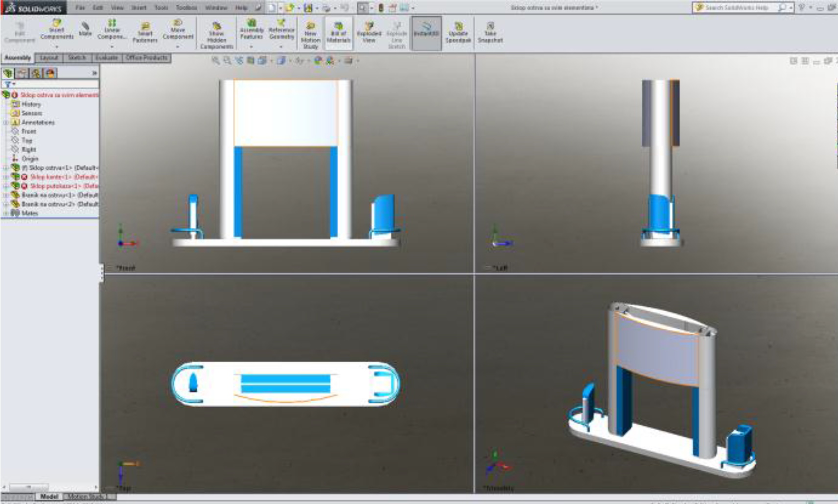Screen dimensions: 838x504
Task: Select the Front plane in tree
Action: (28, 131)
